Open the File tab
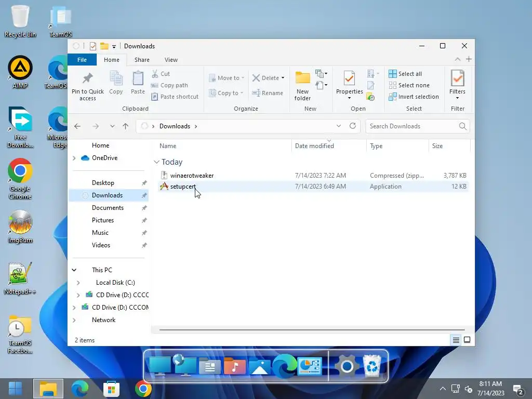 pos(82,60)
